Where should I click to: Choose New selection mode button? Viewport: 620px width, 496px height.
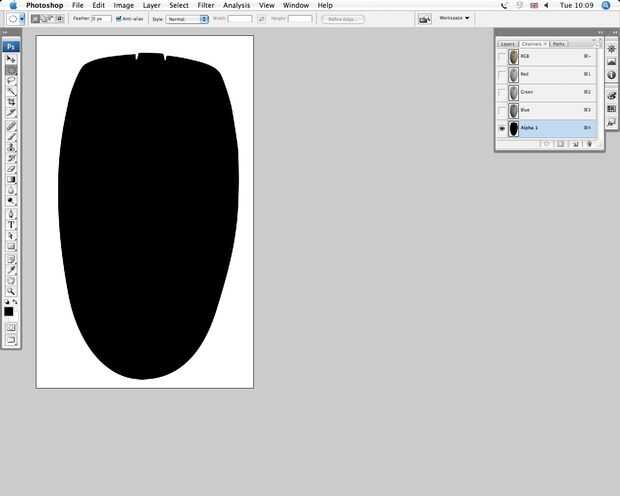[35, 19]
